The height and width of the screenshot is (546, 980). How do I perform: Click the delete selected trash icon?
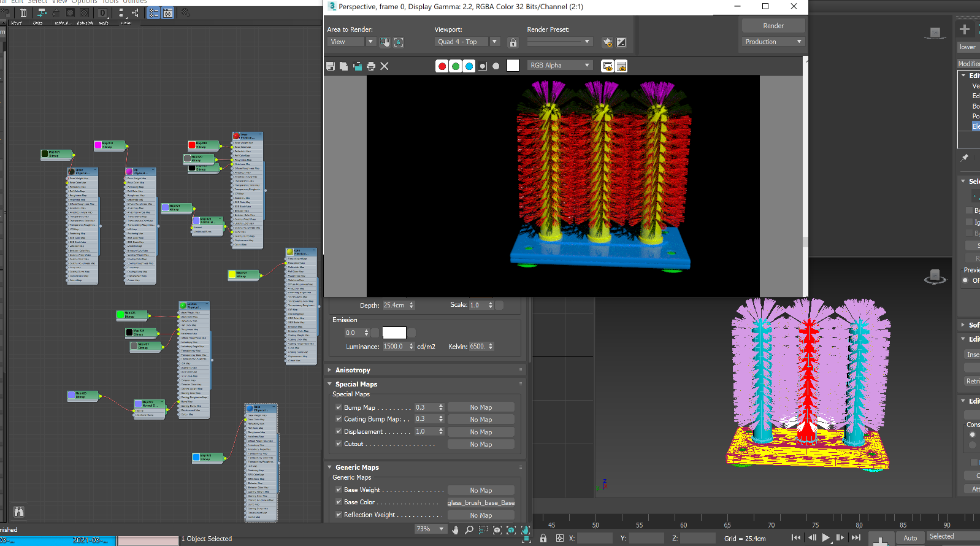[x=23, y=13]
